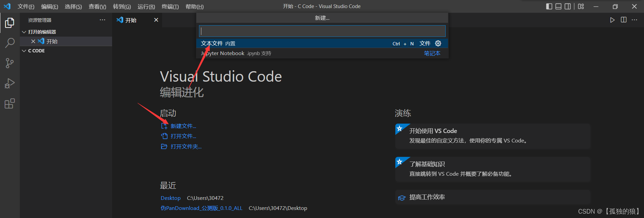Screen dimensions: 644x218
Task: Close 开始 in open editors list
Action: pyautogui.click(x=33, y=41)
